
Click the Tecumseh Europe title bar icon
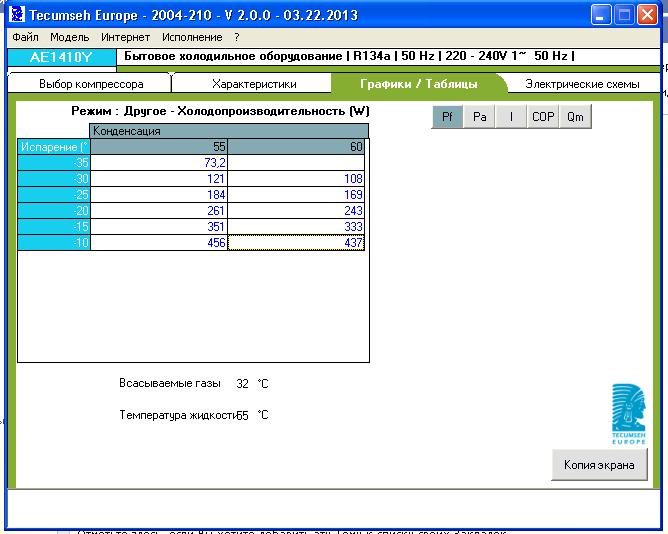(x=17, y=15)
